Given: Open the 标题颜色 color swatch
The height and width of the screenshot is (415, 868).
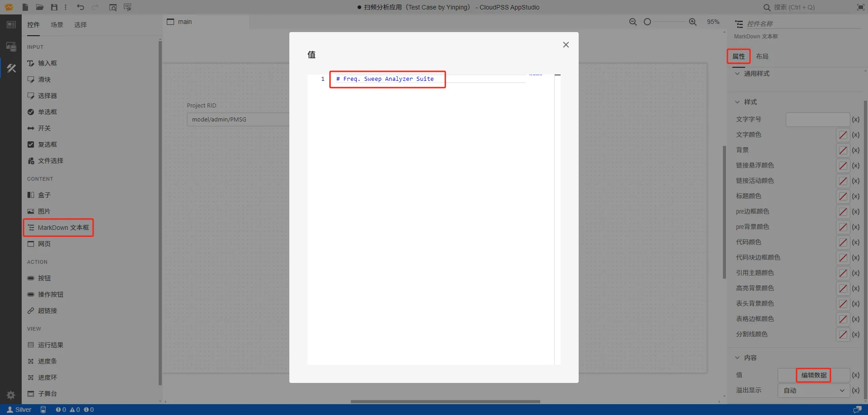Looking at the screenshot, I should pyautogui.click(x=843, y=196).
